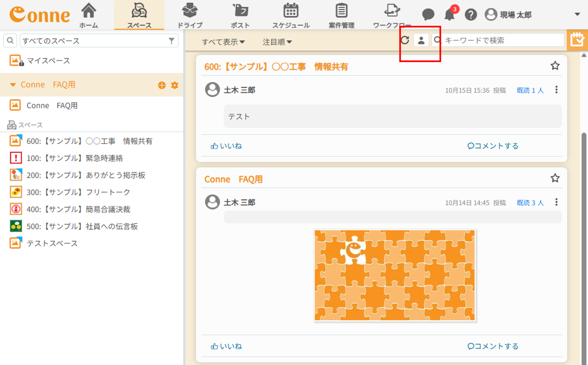Click the refresh feed icon
Viewport: 588px width, 365px height.
405,40
